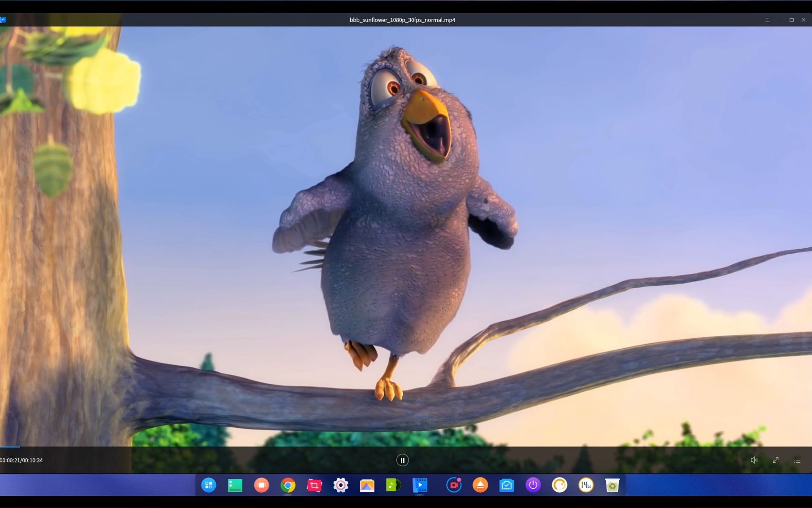The width and height of the screenshot is (812, 508).
Task: Open the player main menu icon
Action: [x=767, y=20]
